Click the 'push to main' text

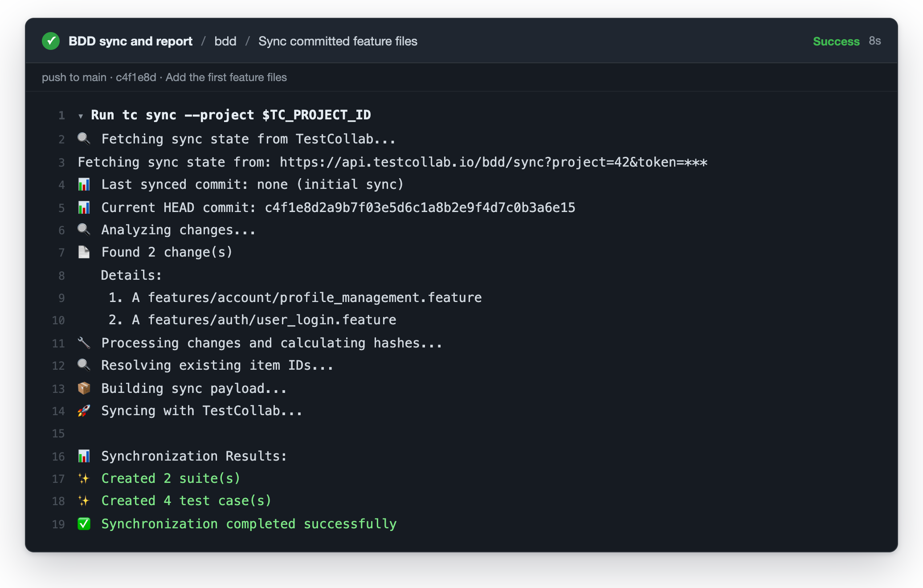pos(74,77)
